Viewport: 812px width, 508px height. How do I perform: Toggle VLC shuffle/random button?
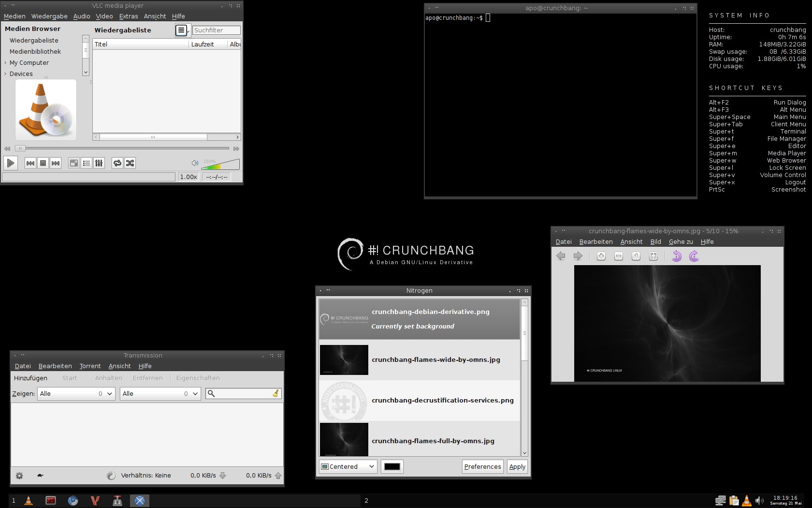[130, 163]
